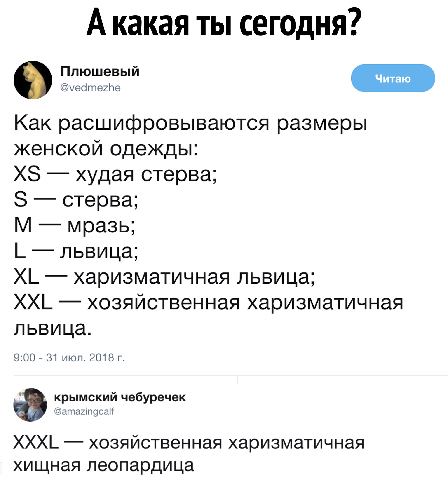Click the @vedmezhe handle
448x488 pixels.
pyautogui.click(x=90, y=87)
